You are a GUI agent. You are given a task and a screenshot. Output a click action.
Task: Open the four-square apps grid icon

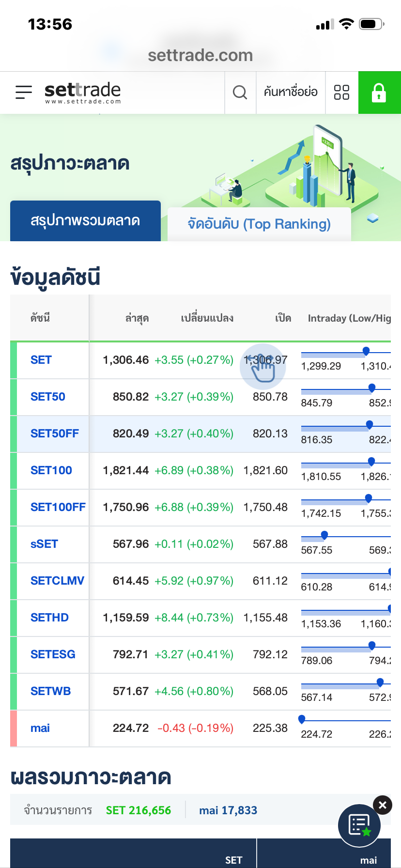[x=341, y=92]
